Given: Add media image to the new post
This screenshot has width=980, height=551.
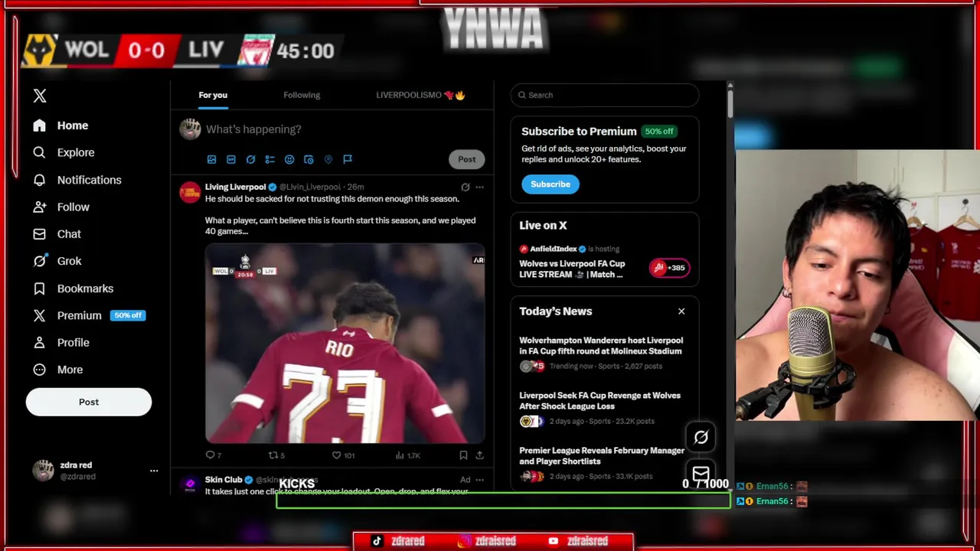Looking at the screenshot, I should [x=211, y=159].
